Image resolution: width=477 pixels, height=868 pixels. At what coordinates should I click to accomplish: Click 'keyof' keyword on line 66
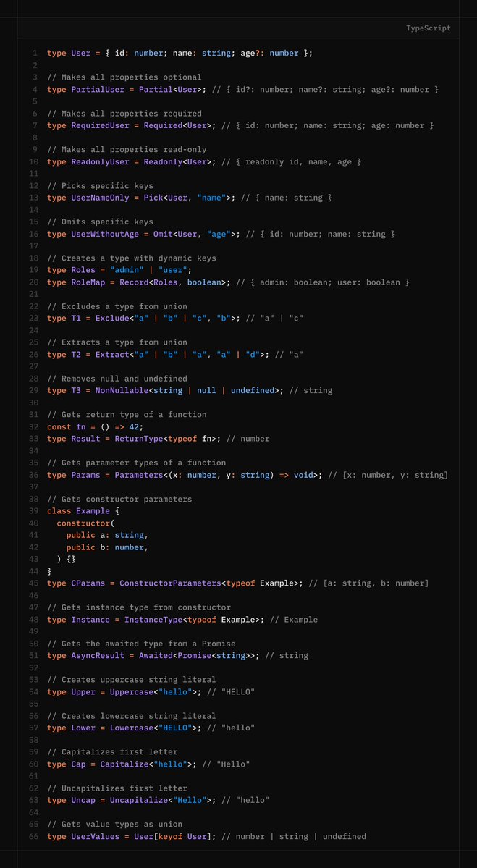pyautogui.click(x=170, y=836)
